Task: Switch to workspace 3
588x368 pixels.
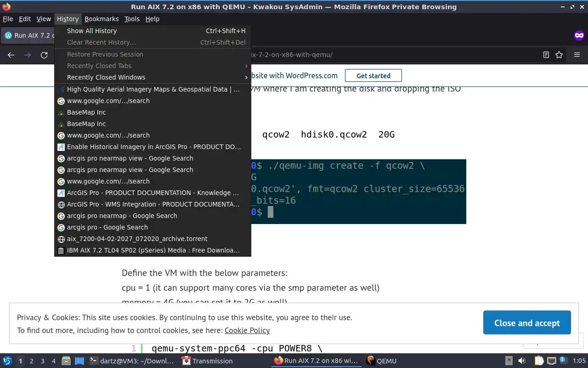Action: click(43, 361)
